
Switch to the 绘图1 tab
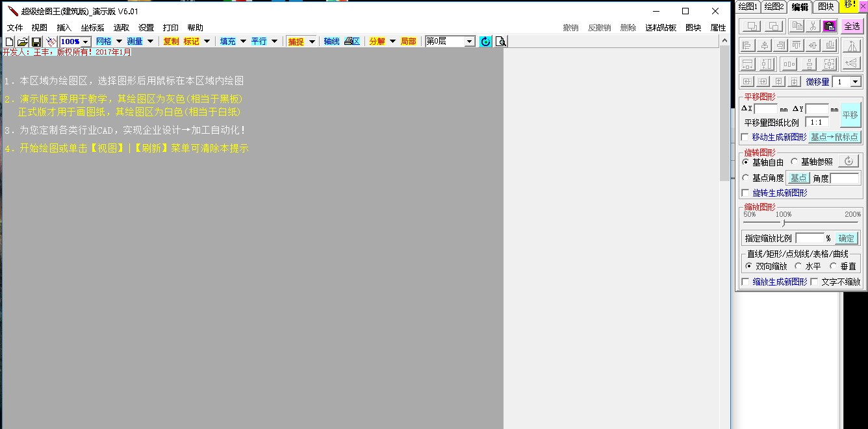click(748, 6)
